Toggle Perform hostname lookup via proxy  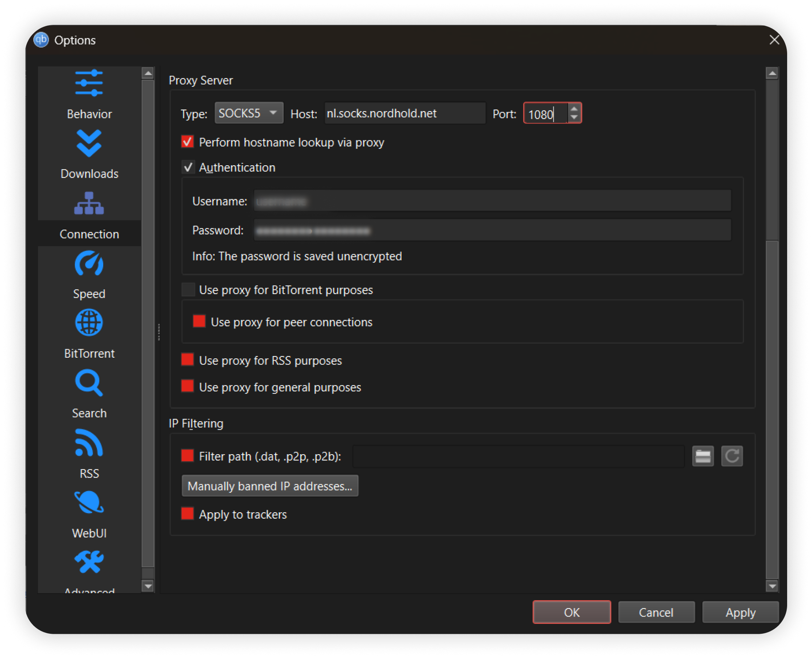click(188, 142)
